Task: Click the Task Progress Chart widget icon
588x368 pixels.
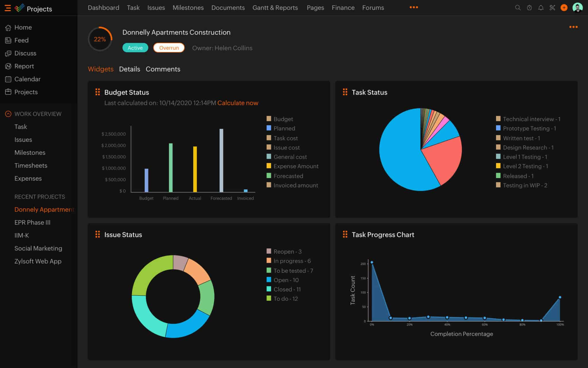Action: (345, 234)
